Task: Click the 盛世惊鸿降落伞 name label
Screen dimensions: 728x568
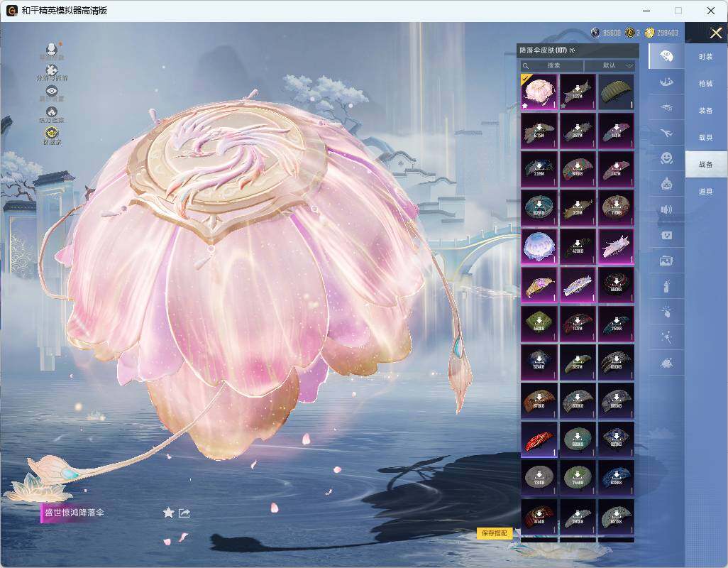Action: point(74,513)
